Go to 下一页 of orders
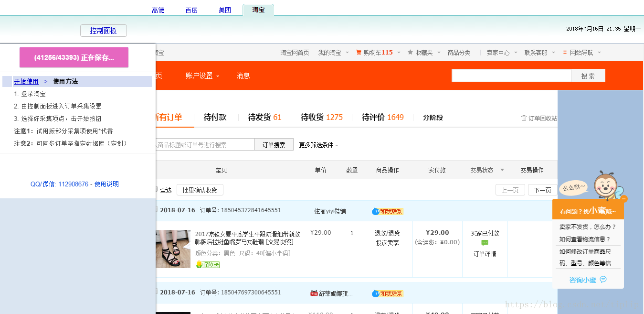 [542, 190]
